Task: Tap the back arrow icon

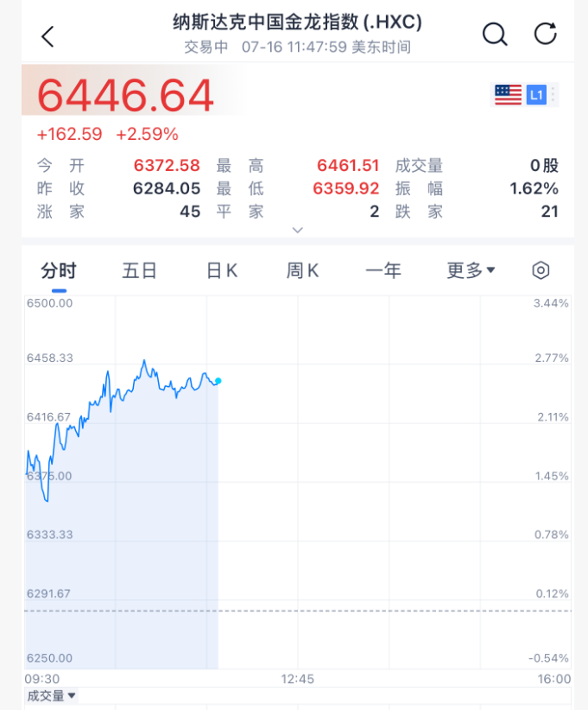Action: point(47,36)
